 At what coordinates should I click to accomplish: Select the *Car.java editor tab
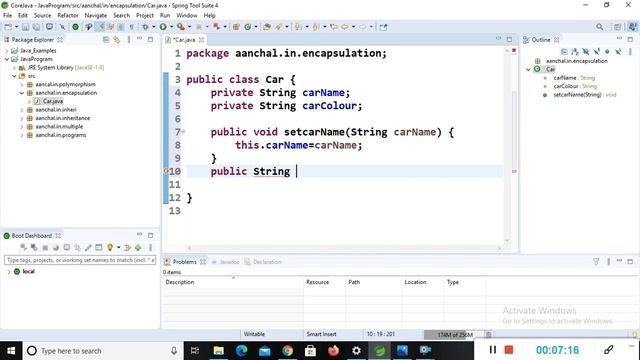point(184,40)
